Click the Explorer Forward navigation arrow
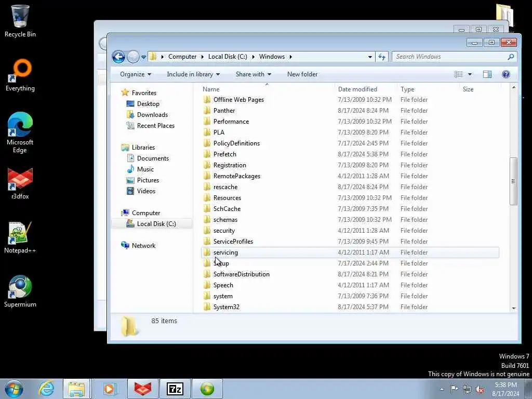 133,57
